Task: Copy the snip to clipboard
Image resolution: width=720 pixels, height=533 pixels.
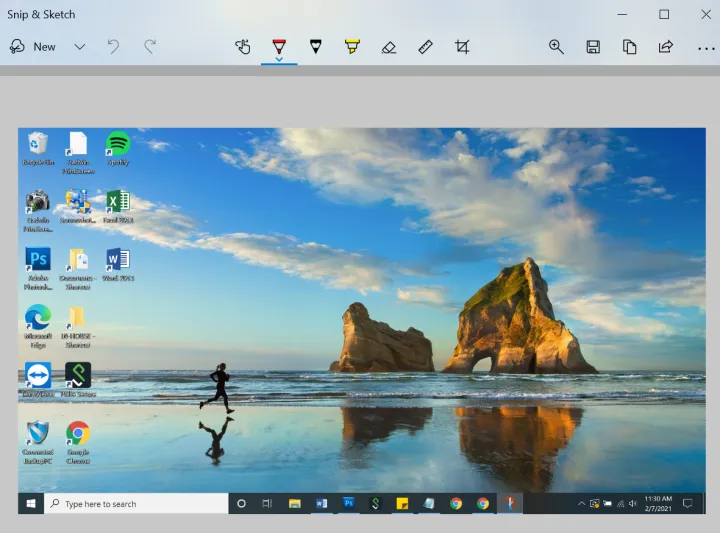Action: (x=629, y=47)
